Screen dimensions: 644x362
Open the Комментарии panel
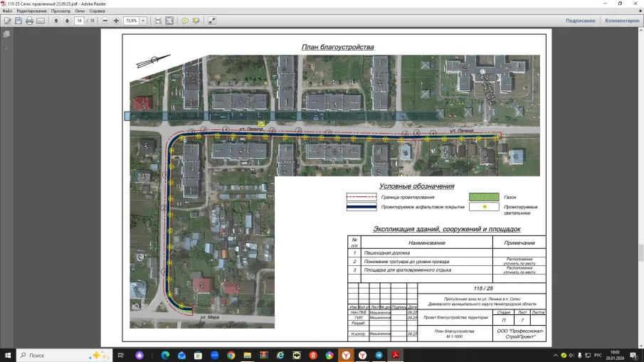pyautogui.click(x=621, y=21)
